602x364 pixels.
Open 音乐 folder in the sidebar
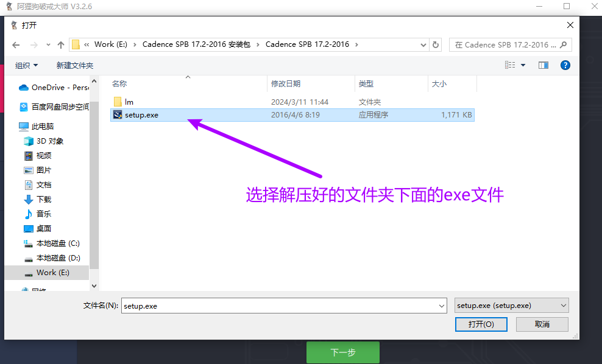(x=38, y=214)
